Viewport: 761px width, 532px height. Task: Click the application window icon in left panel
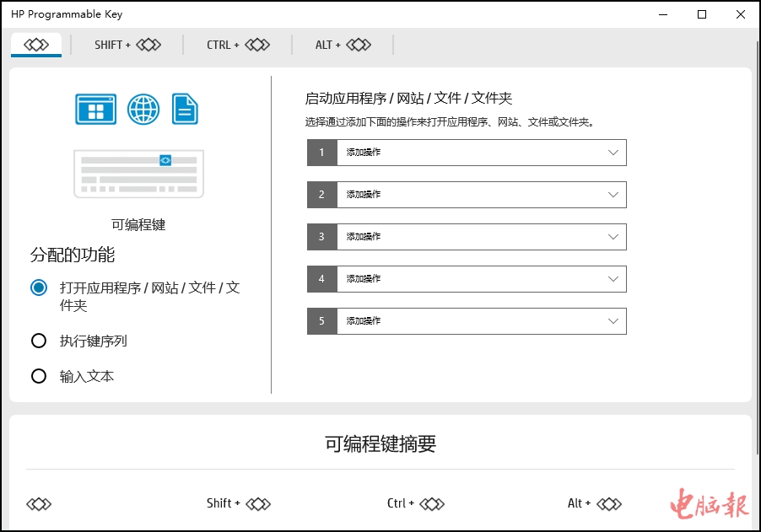click(x=96, y=110)
